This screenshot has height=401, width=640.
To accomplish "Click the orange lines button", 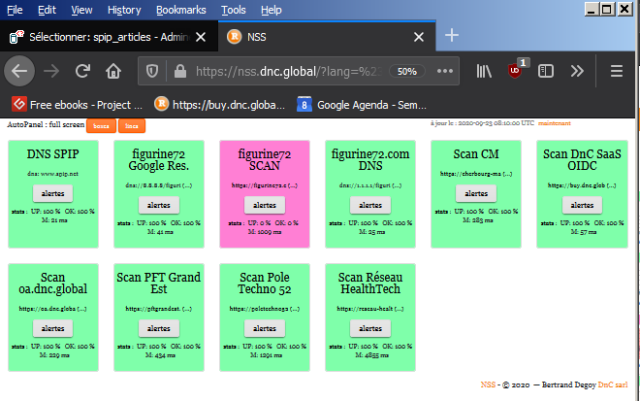I will pos(131,126).
